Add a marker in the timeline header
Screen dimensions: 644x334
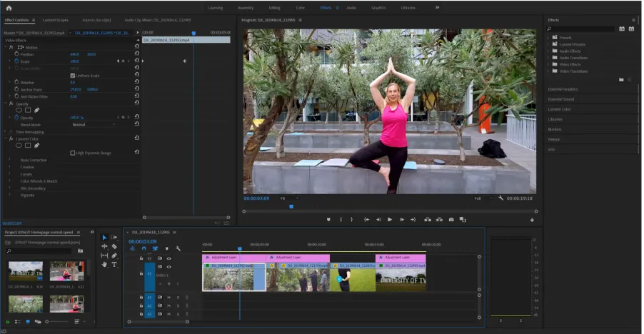point(166,248)
